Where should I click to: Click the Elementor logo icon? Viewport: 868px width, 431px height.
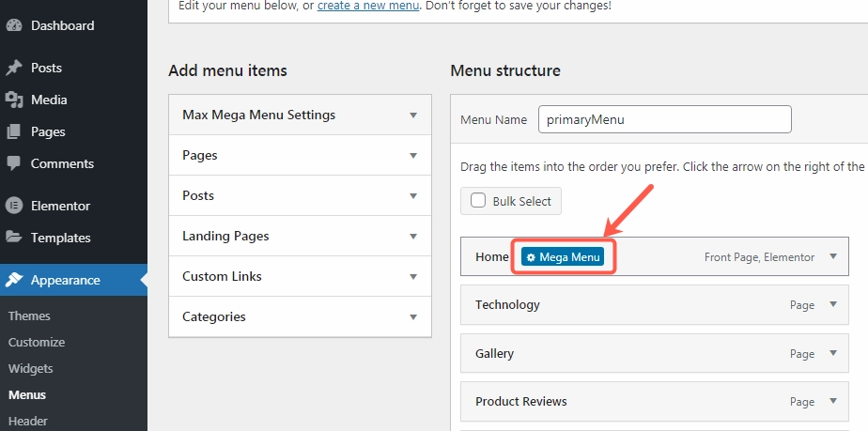pyautogui.click(x=14, y=206)
